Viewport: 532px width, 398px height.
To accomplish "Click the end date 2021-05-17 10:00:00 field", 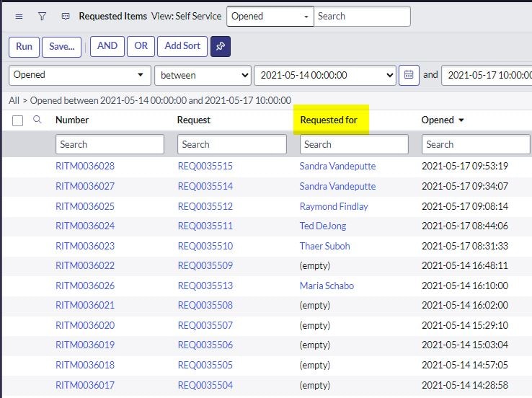I will pos(487,75).
